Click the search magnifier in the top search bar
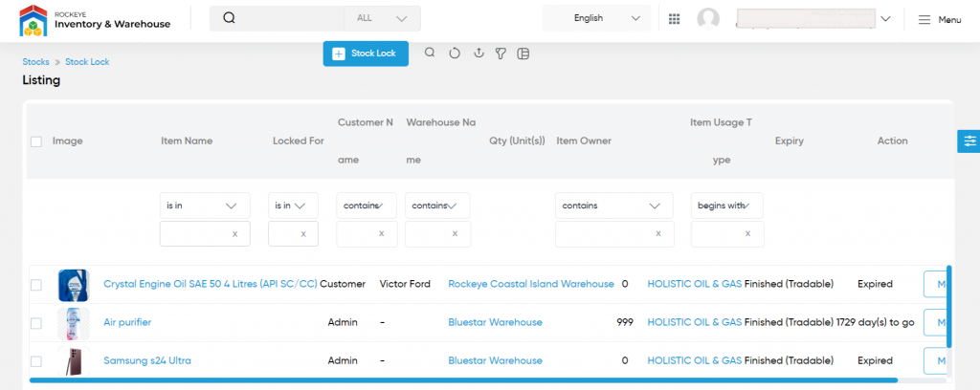The width and height of the screenshot is (980, 390). pyautogui.click(x=229, y=18)
